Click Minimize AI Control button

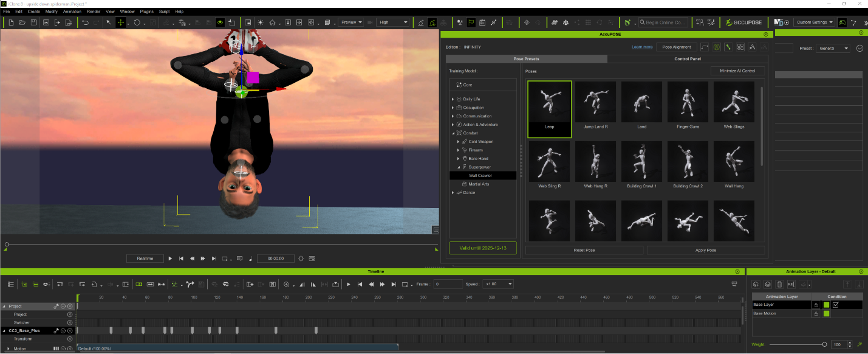tap(737, 71)
